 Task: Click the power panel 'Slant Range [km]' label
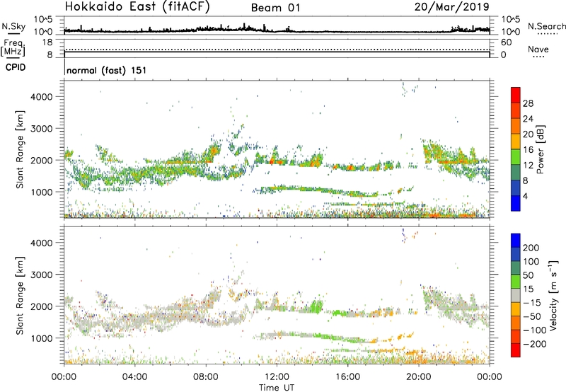tap(20, 149)
